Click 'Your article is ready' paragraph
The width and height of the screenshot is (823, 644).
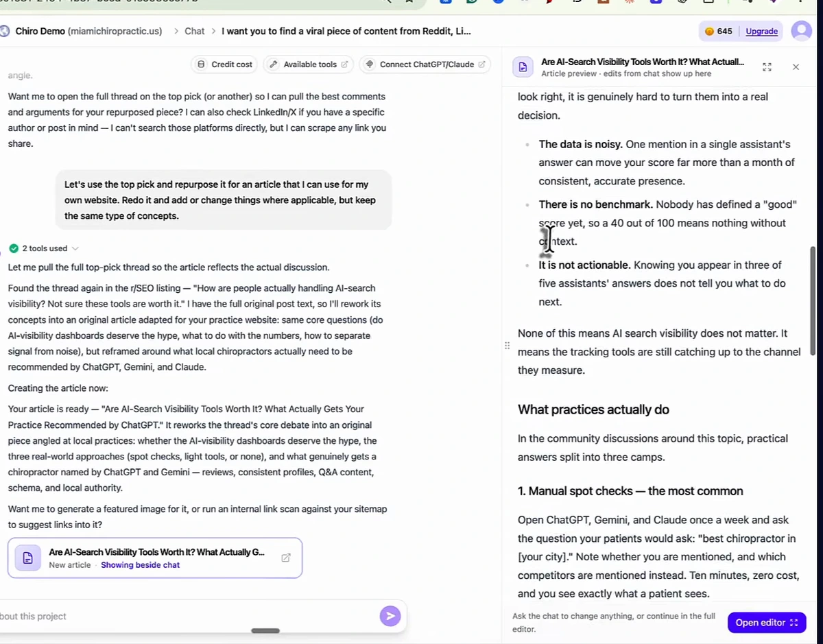click(193, 449)
